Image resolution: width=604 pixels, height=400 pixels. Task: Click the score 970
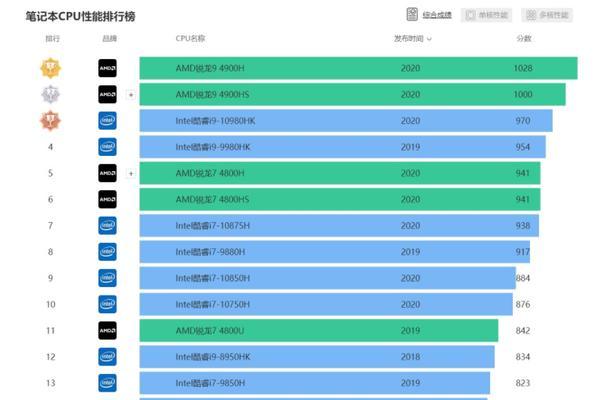523,121
